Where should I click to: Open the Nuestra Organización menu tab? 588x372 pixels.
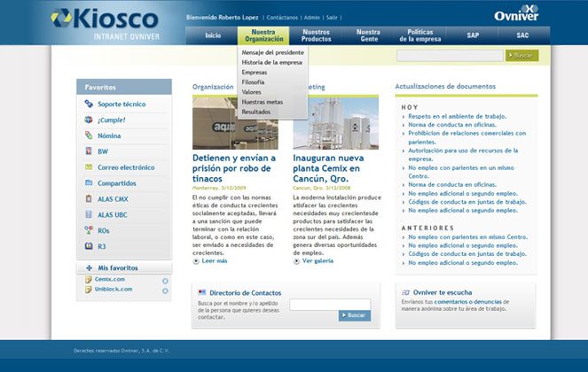pos(263,35)
